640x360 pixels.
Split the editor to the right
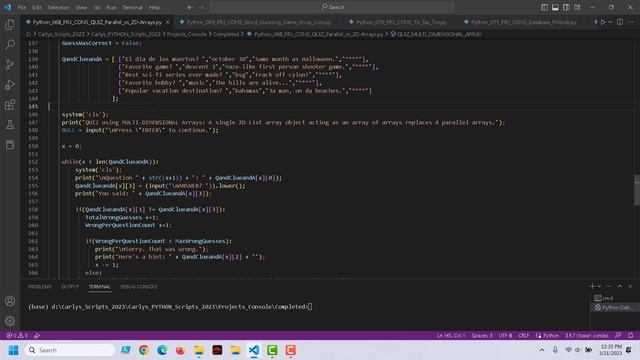[x=620, y=22]
